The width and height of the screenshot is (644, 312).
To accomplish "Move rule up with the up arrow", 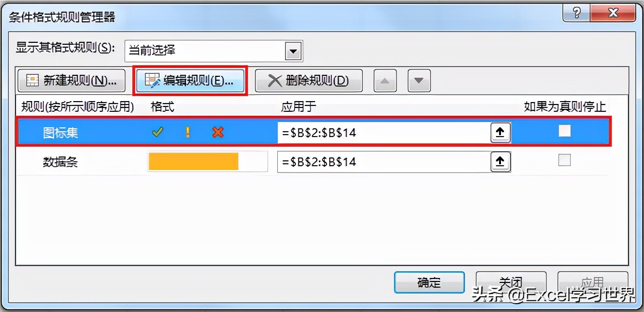I will (x=385, y=81).
